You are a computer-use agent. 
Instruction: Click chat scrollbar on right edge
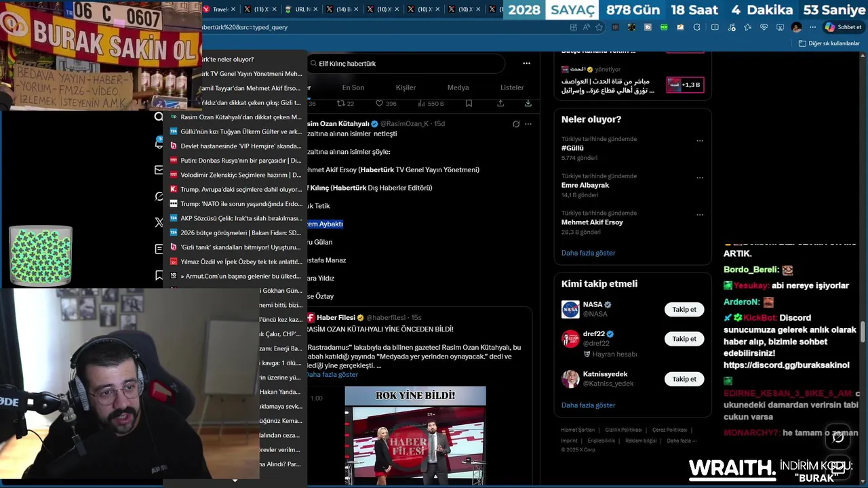863,332
